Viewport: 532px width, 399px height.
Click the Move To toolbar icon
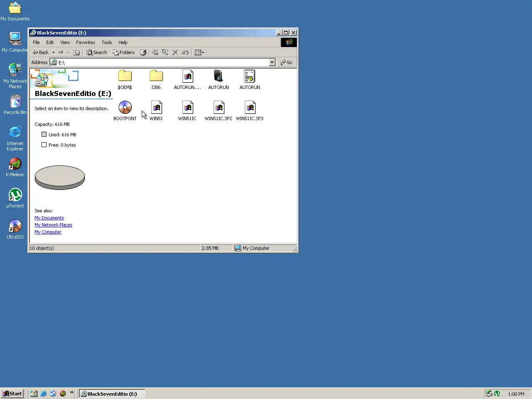[155, 52]
